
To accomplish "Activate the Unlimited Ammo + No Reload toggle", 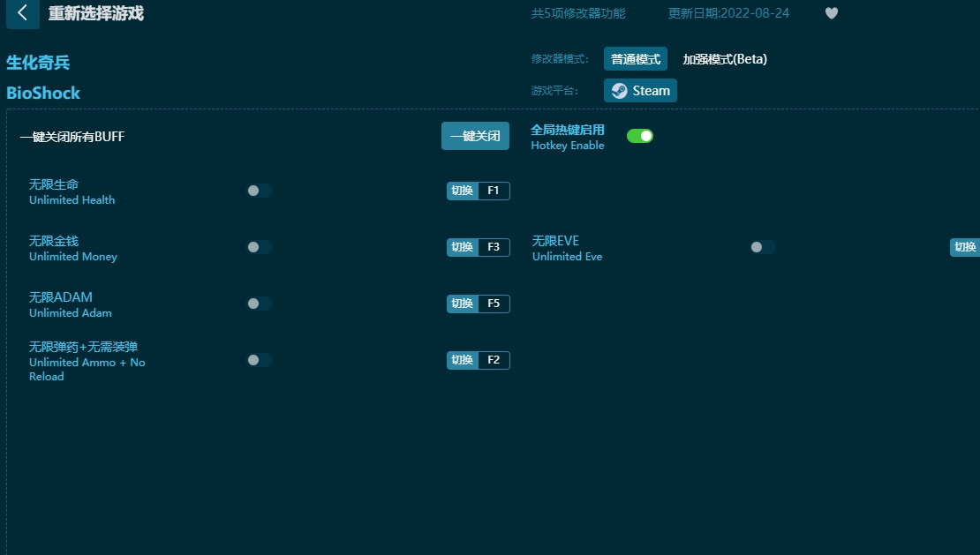I will [259, 360].
